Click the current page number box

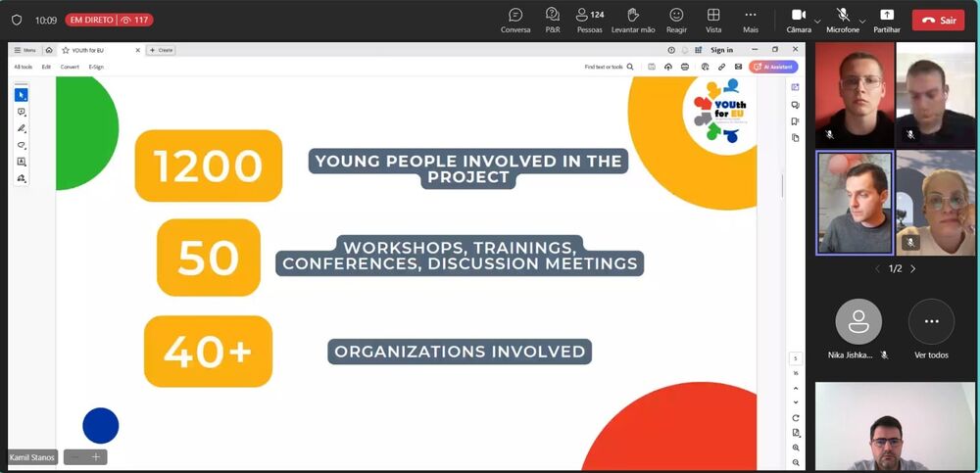[x=796, y=358]
